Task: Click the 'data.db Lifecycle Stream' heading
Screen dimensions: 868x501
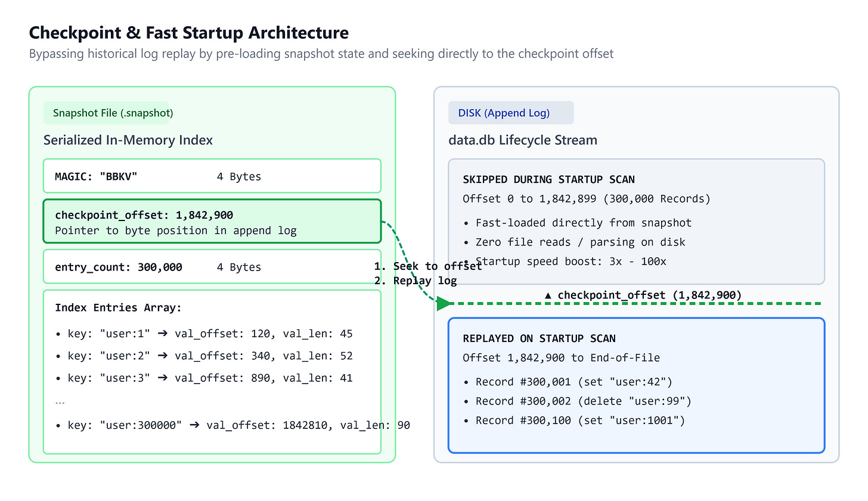Action: [x=523, y=140]
